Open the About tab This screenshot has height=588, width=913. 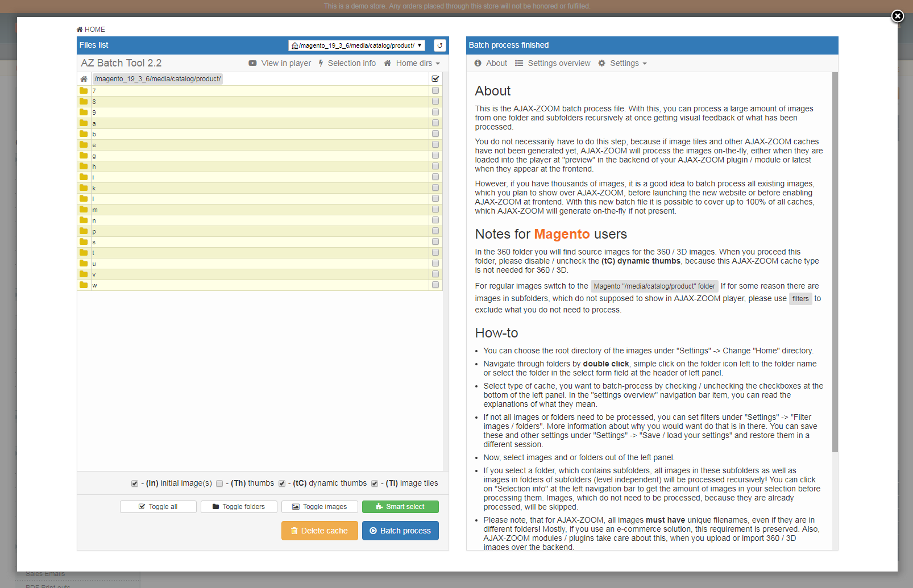(491, 63)
